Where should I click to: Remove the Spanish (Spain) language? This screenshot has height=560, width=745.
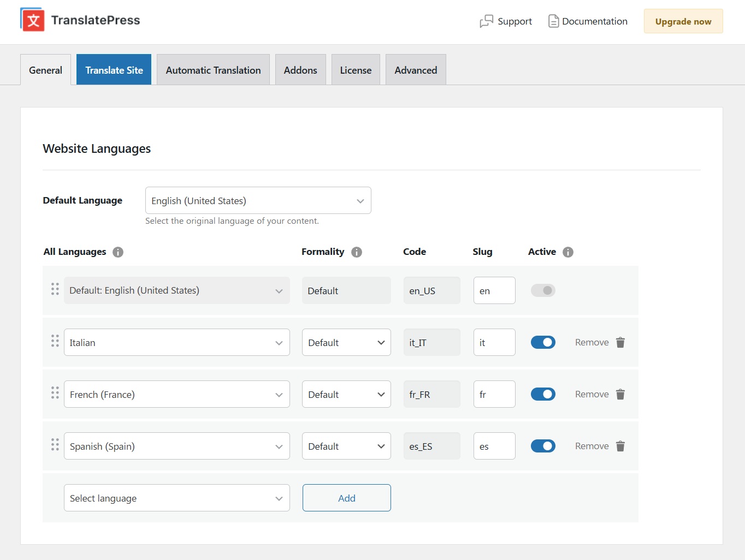pos(600,446)
